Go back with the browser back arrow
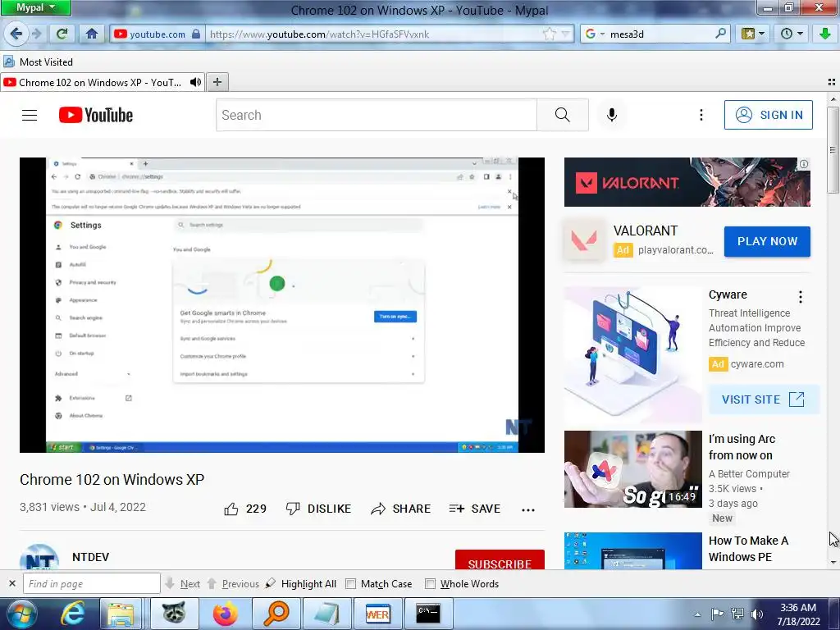 tap(16, 34)
